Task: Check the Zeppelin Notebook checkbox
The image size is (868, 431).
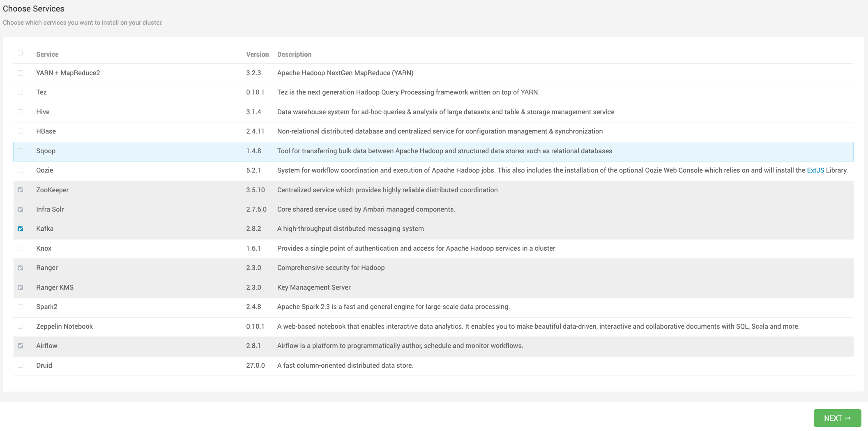Action: (20, 327)
